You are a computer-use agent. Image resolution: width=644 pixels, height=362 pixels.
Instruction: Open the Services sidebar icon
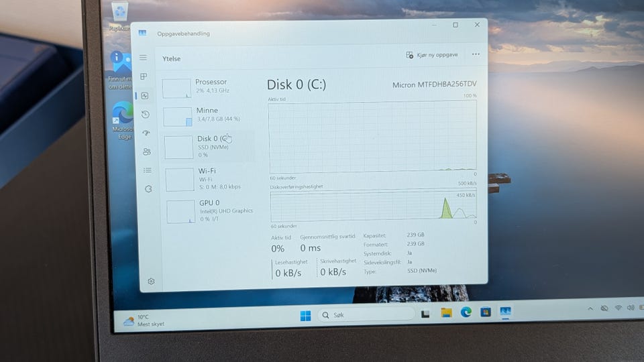[x=149, y=189]
